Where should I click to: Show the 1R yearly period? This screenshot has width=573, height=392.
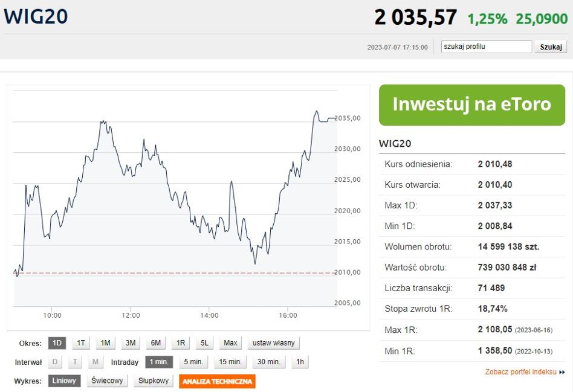click(181, 343)
